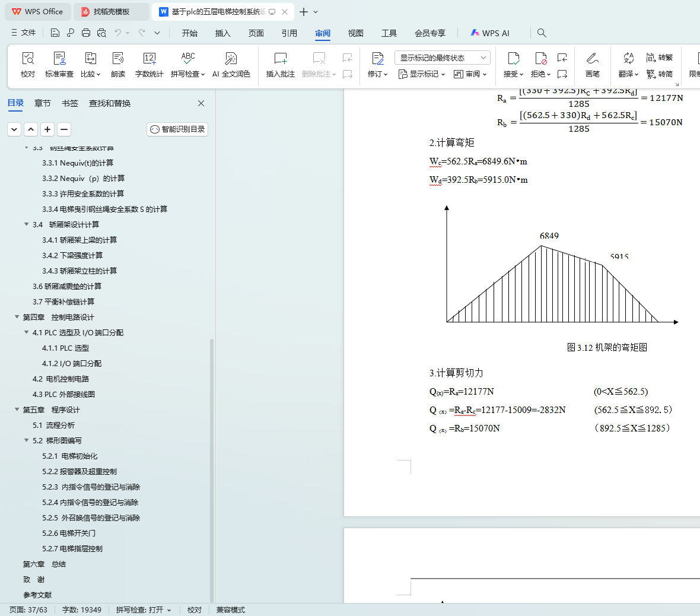This screenshot has width=700, height=616.
Task: Open the 翻译 translate tool
Action: [x=628, y=65]
